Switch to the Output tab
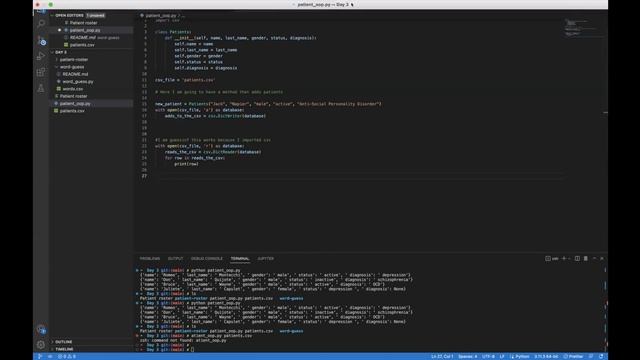640x360 pixels. point(176,258)
